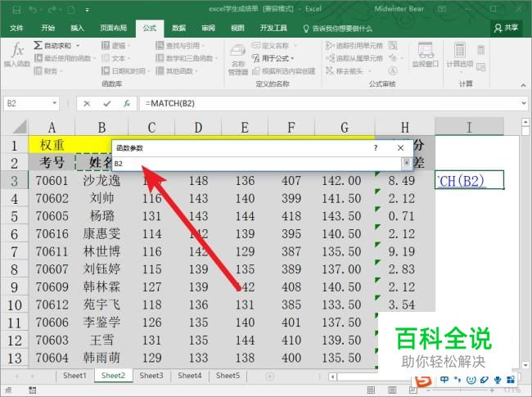Click the Tell Me search box
The width and height of the screenshot is (532, 397).
point(337,29)
